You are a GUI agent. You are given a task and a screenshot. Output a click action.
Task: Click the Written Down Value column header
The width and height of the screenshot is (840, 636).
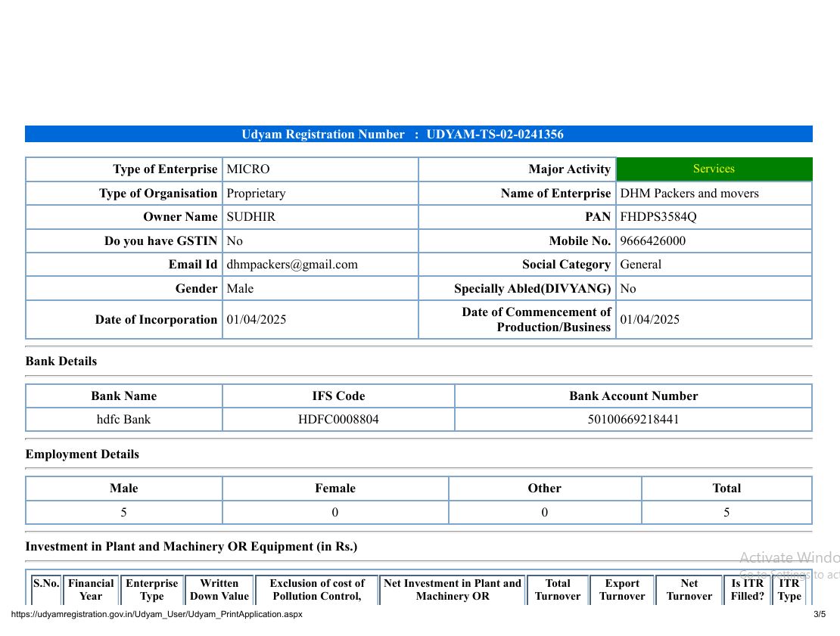(x=219, y=590)
